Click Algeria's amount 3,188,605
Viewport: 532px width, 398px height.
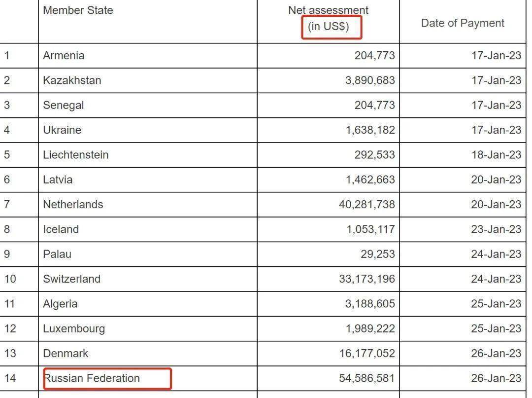point(370,304)
